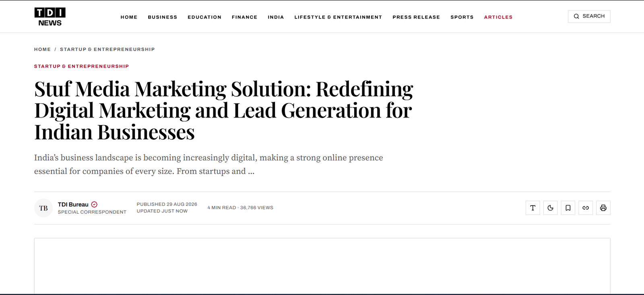Image resolution: width=644 pixels, height=295 pixels.
Task: Visit the Press Release section
Action: 416,17
